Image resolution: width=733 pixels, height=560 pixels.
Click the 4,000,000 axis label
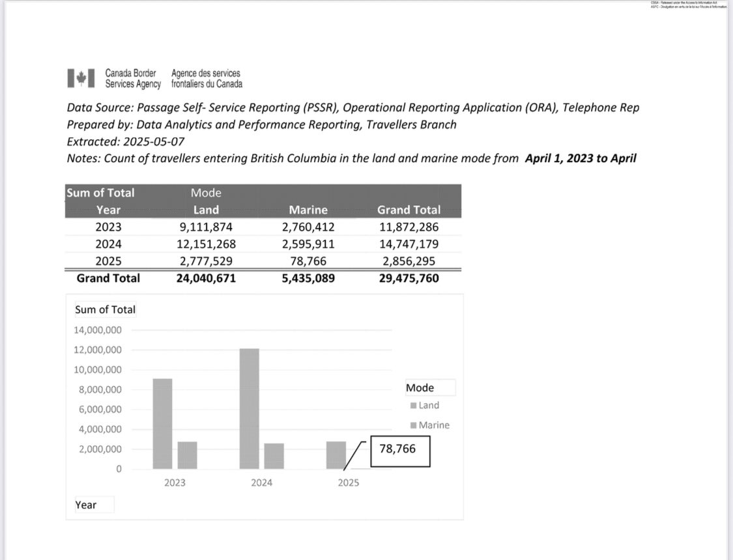(x=100, y=429)
